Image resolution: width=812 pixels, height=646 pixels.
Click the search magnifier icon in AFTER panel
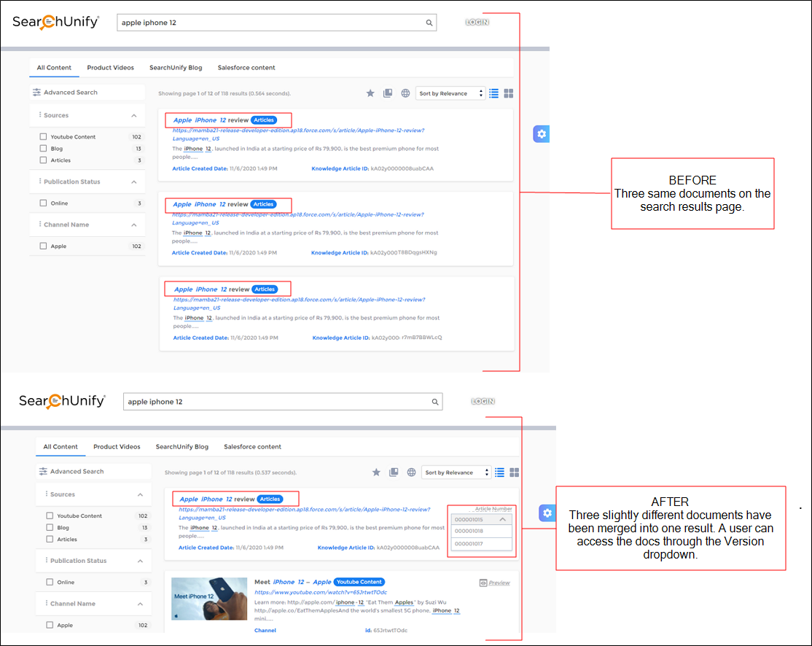pyautogui.click(x=435, y=402)
